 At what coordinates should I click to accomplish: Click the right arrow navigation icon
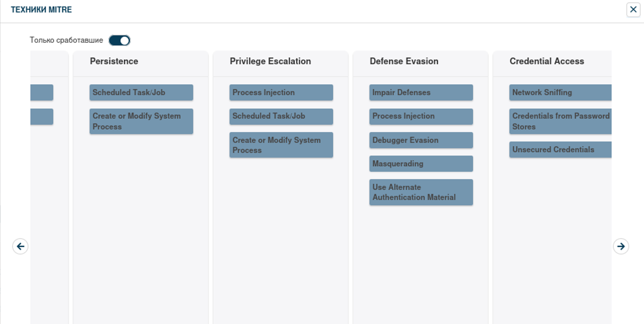tap(620, 246)
